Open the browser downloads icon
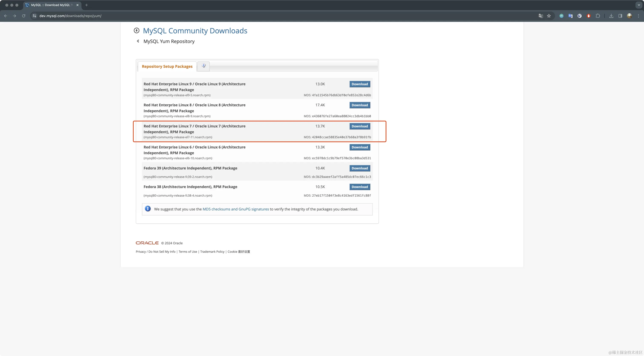This screenshot has width=644, height=356. tap(611, 16)
